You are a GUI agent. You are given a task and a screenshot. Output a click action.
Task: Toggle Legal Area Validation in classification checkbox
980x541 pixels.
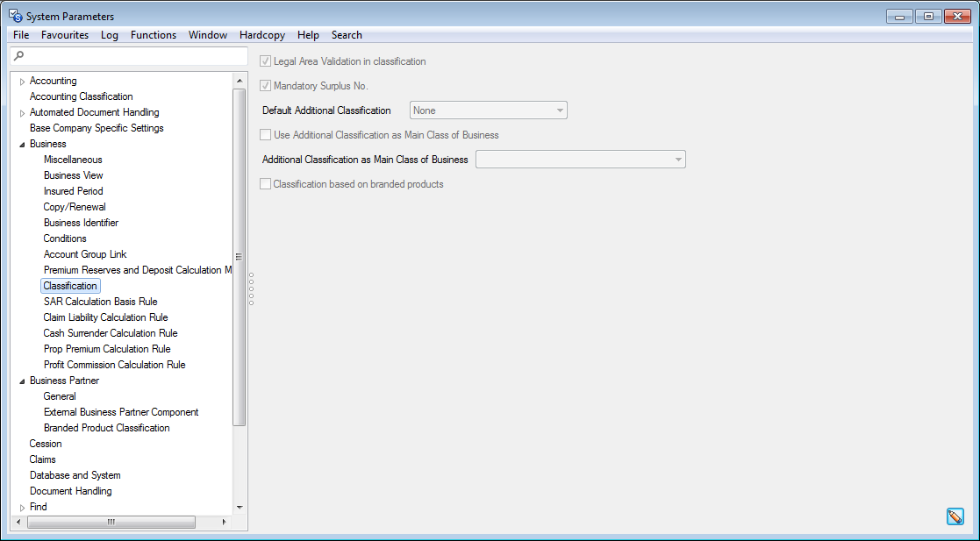point(266,61)
